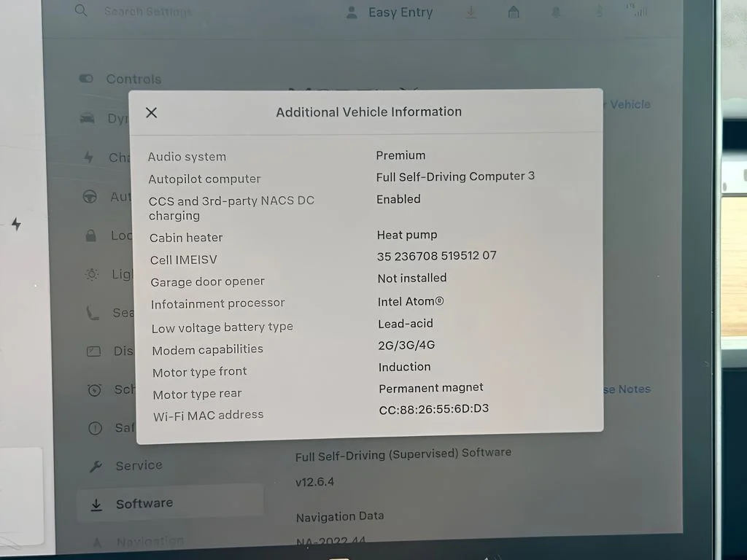Select the Intel Atom value
Screen dimensions: 747x560
[411, 301]
